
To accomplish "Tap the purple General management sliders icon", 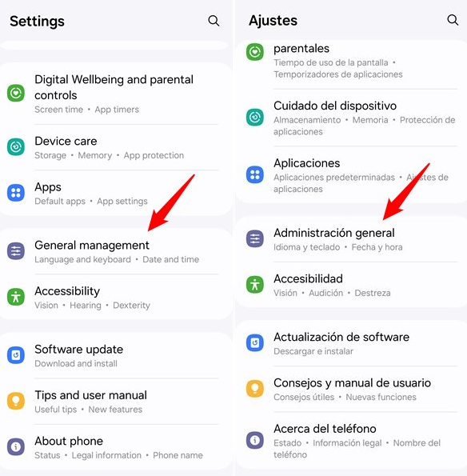I will [16, 251].
